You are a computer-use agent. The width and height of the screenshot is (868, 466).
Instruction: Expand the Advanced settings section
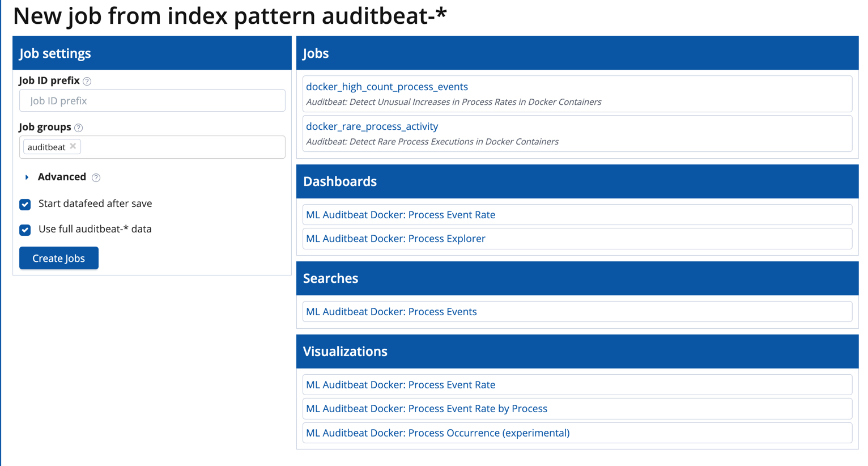coord(61,177)
